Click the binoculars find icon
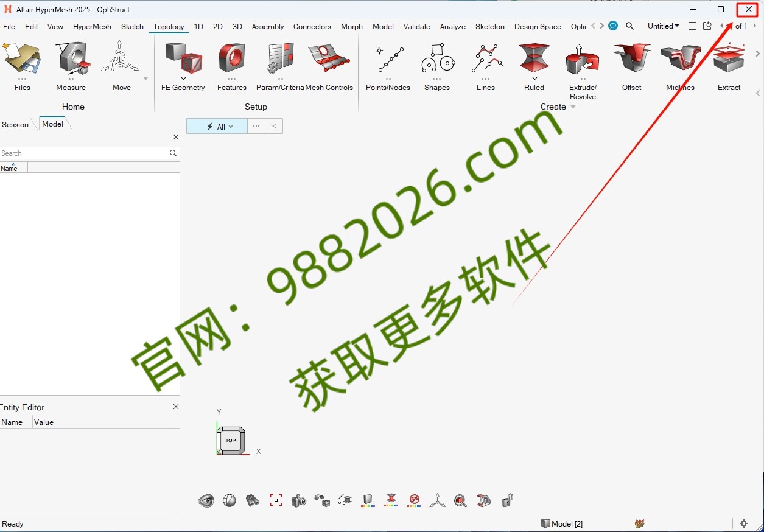The image size is (764, 532). coord(253,500)
